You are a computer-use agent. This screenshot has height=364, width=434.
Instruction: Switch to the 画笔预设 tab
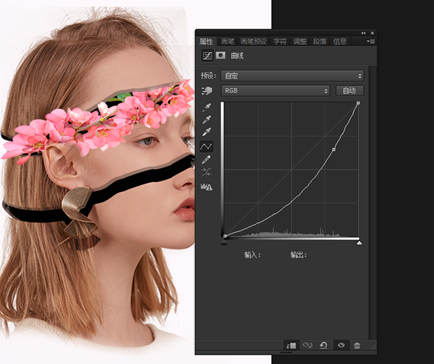[x=253, y=41]
